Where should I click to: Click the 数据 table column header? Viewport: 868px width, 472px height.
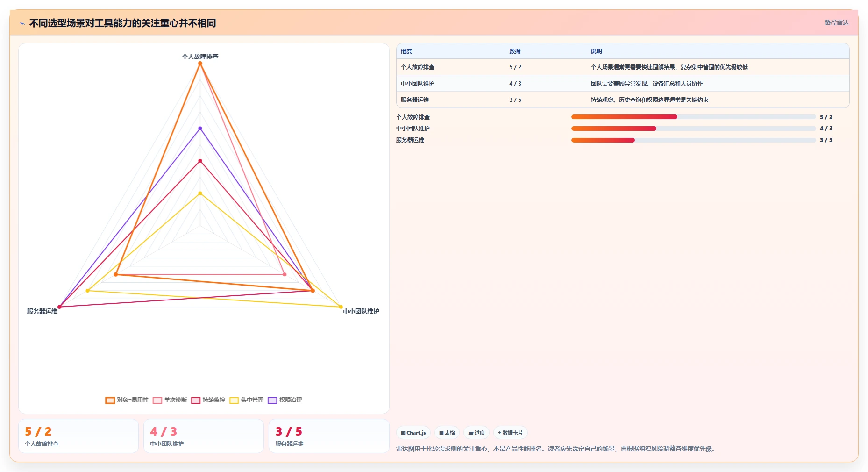[x=515, y=51]
